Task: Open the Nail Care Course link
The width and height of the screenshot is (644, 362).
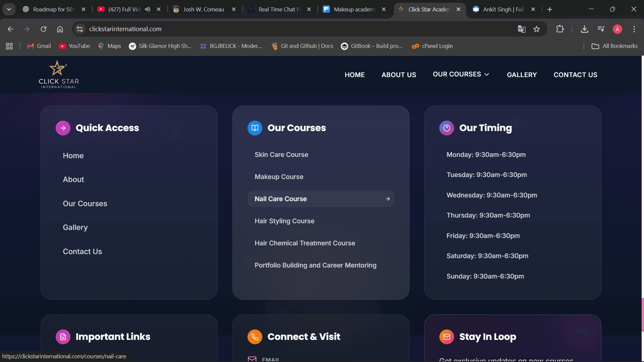Action: coord(321,199)
